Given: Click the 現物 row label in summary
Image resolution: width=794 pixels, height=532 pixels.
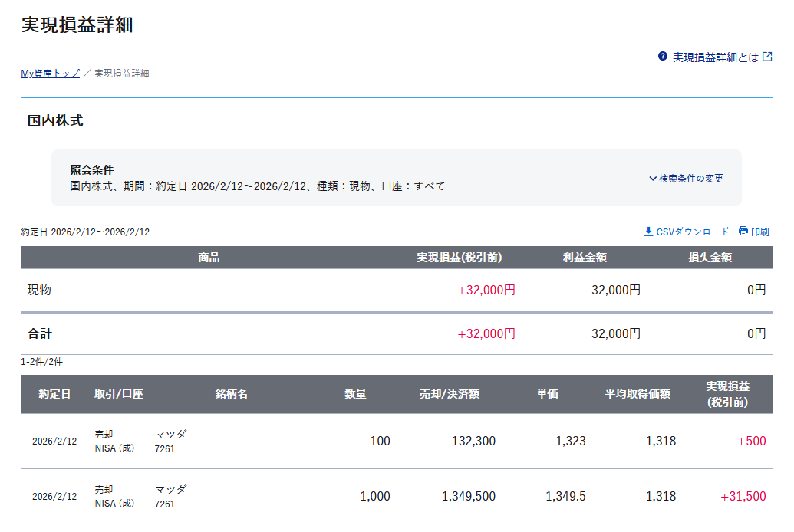Looking at the screenshot, I should 39,291.
